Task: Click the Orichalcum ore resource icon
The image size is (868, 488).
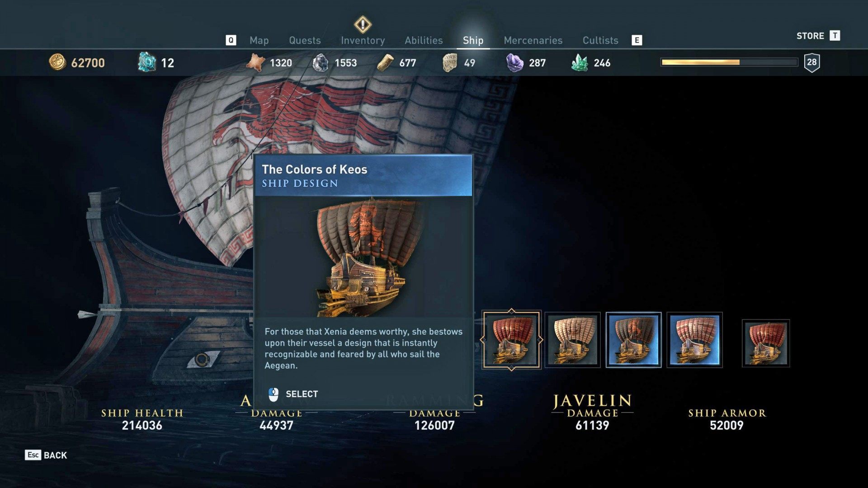Action: pos(146,62)
